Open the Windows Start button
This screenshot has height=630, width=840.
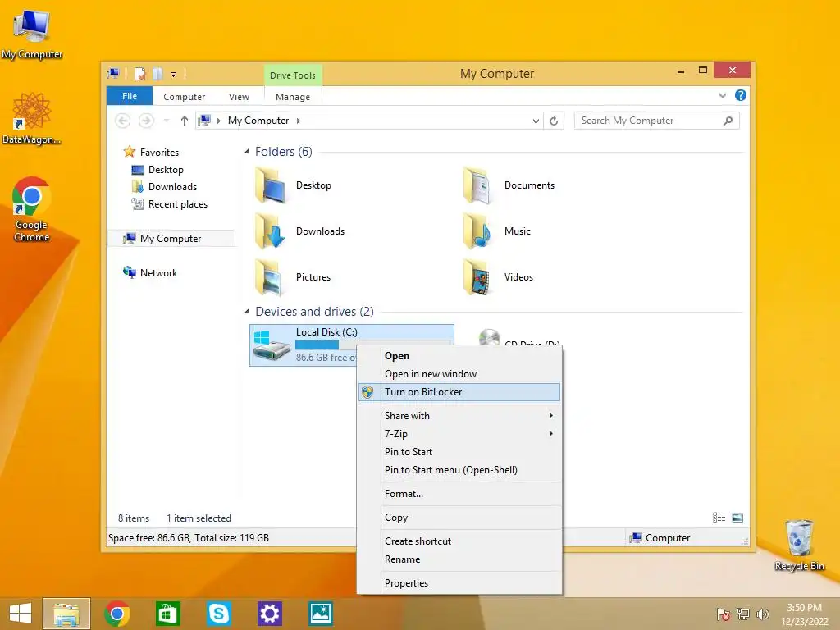(x=21, y=614)
